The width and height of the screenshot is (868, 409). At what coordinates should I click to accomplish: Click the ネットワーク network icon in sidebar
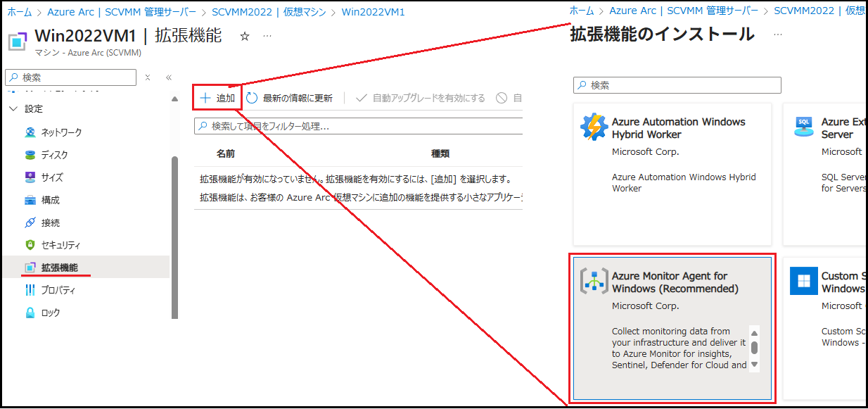click(30, 132)
